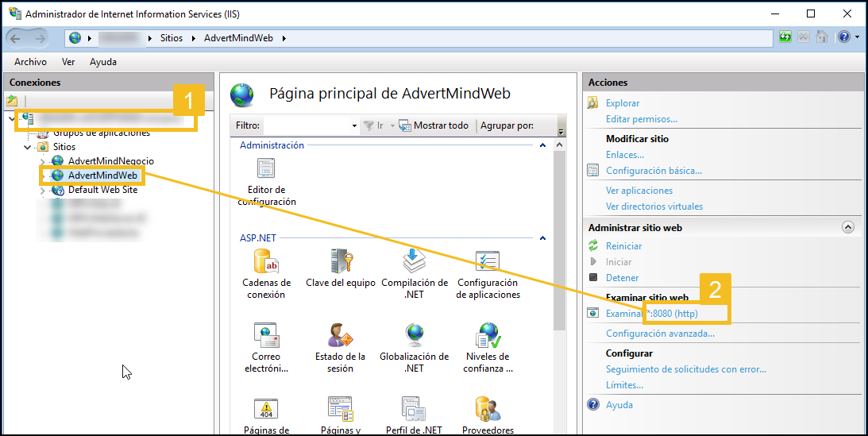Viewport: 868px width, 436px height.
Task: Select Sitios folder in tree
Action: coord(64,147)
